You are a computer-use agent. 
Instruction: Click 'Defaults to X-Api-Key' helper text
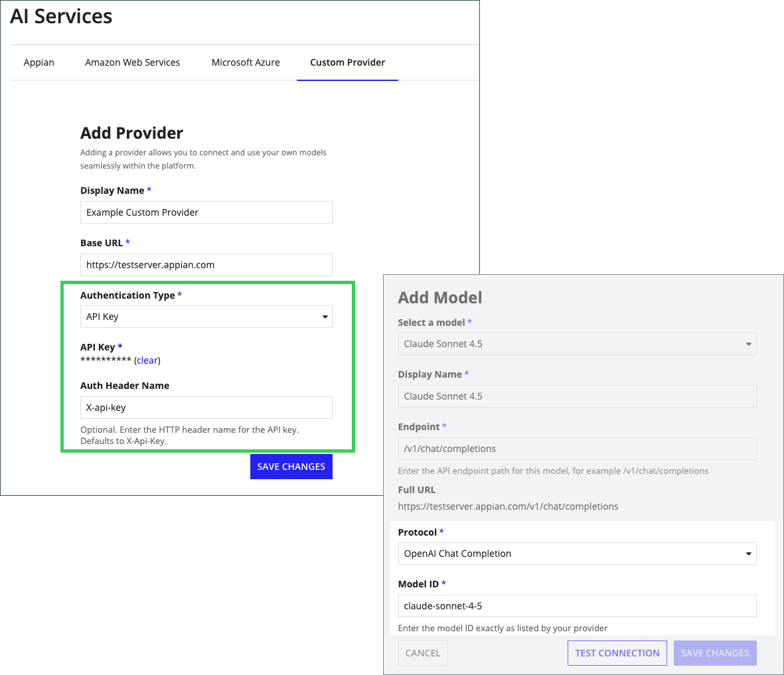pos(123,441)
